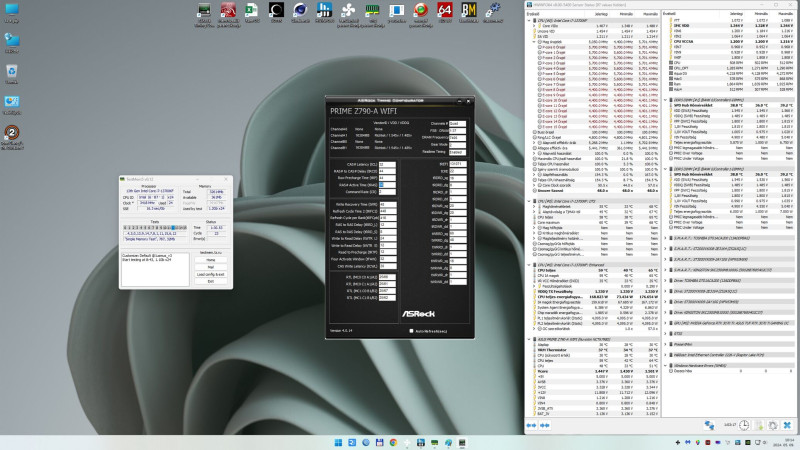Collapse the CPU Enhanced section in HWiNFO
Viewport: 800px width, 450px height.
(529, 265)
